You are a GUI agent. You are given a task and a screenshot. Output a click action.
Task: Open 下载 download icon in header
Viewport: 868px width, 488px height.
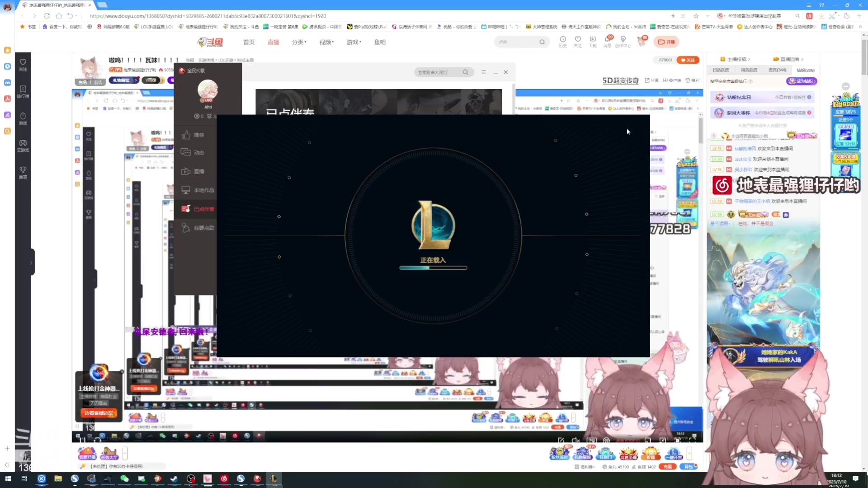tap(593, 41)
